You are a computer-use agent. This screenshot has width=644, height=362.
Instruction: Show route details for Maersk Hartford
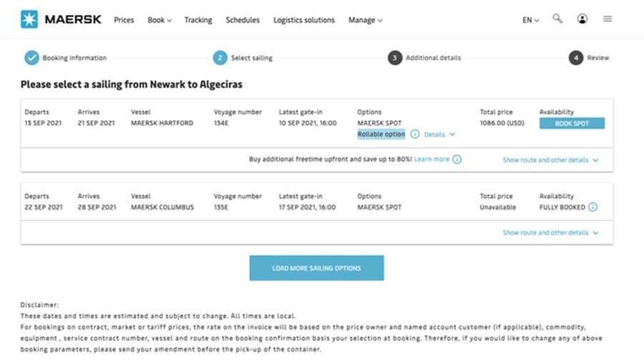[x=550, y=160]
